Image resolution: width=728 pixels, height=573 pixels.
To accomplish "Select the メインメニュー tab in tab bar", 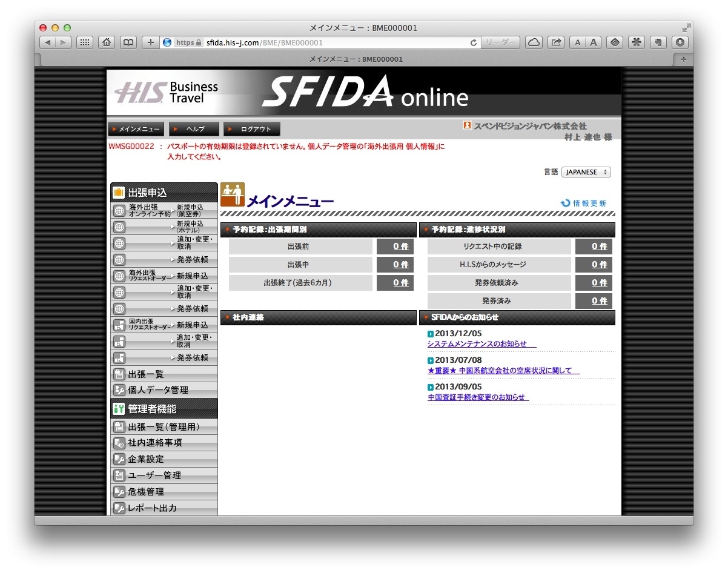I will point(356,59).
